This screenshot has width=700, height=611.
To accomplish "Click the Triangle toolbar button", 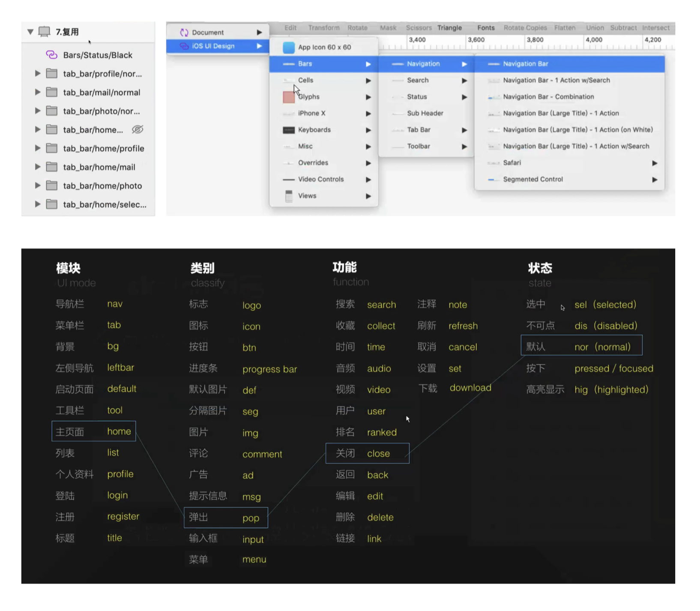I will 449,28.
